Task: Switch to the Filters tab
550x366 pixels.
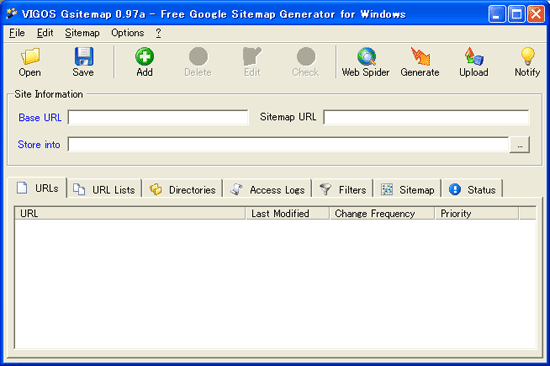Action: (343, 189)
